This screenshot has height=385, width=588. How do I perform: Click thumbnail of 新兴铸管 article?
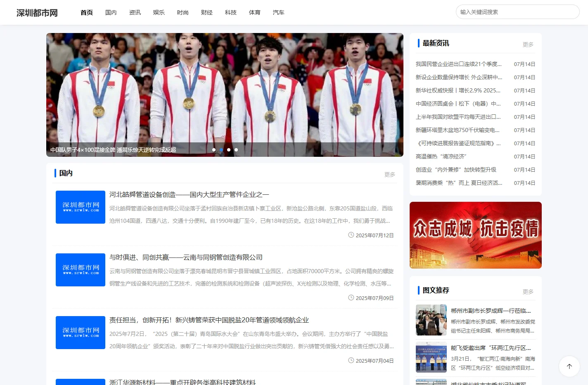[81, 333]
